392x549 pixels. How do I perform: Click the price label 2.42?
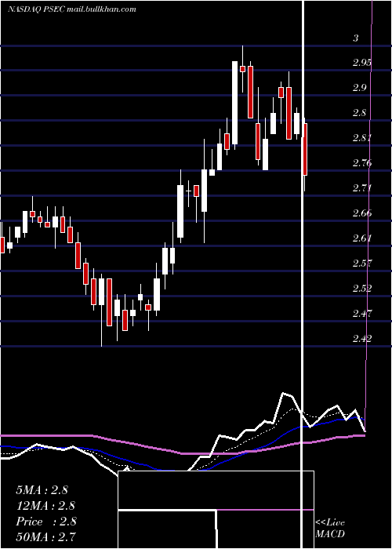(x=362, y=338)
